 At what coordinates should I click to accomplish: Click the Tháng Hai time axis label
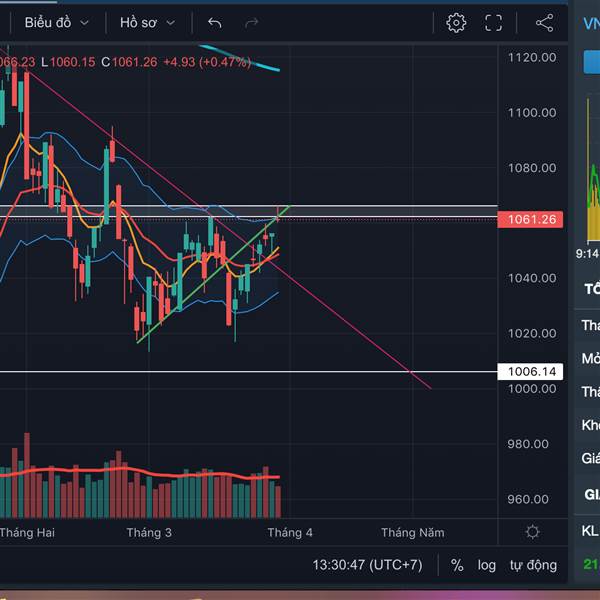pos(28,532)
